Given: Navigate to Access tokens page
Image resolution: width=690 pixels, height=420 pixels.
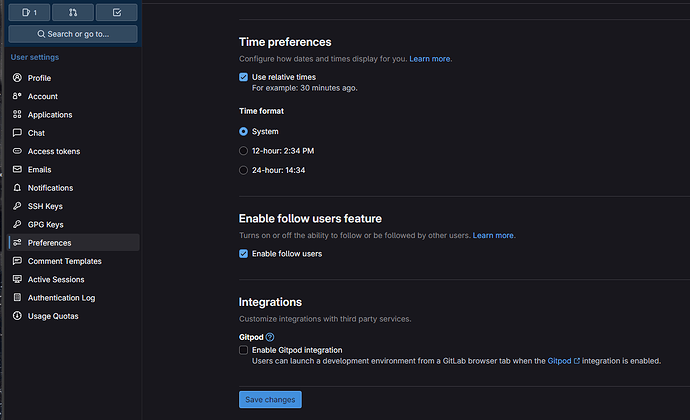Looking at the screenshot, I should (x=74, y=151).
